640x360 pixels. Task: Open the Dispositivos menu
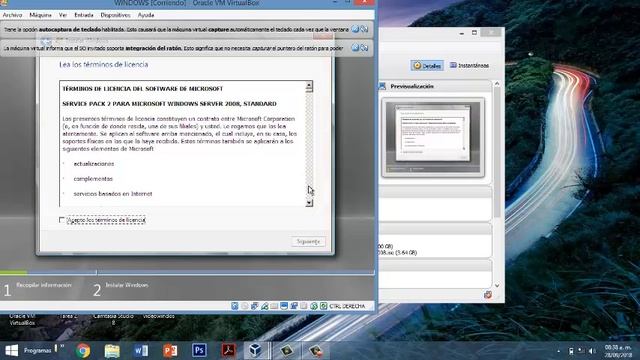[116, 15]
